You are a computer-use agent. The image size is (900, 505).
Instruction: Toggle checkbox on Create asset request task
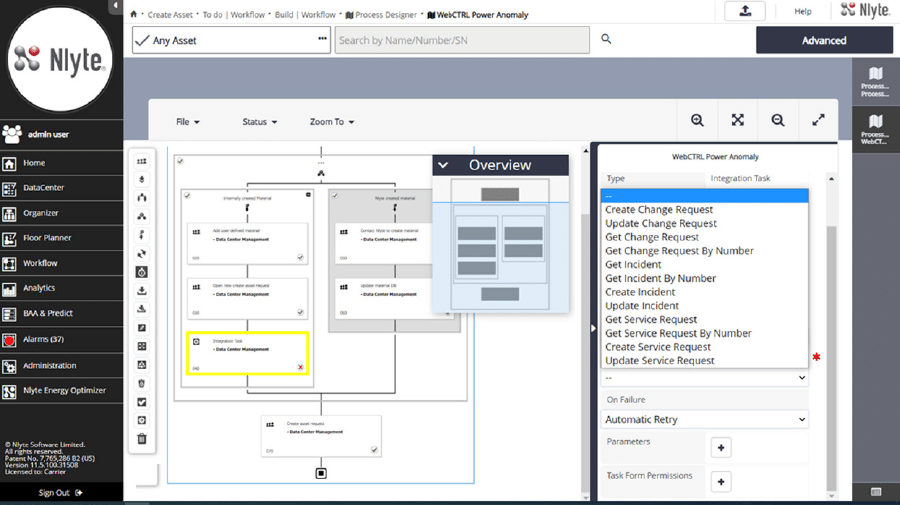[x=374, y=450]
